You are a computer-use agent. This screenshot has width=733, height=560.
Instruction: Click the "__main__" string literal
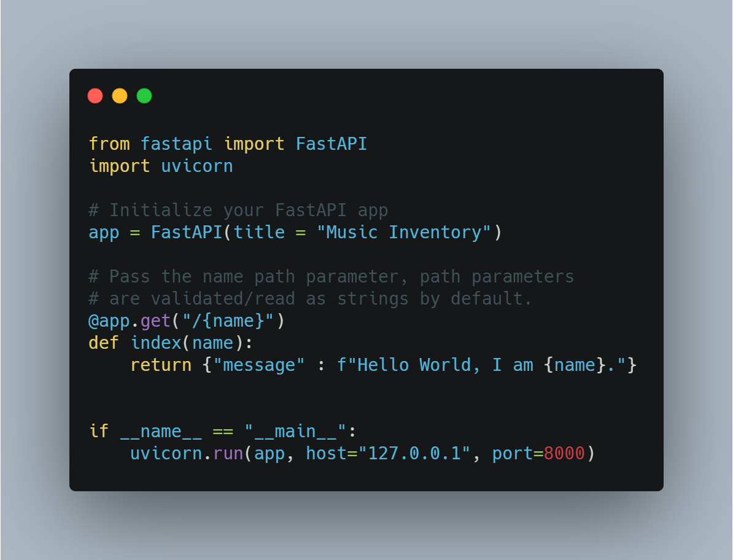coord(295,431)
